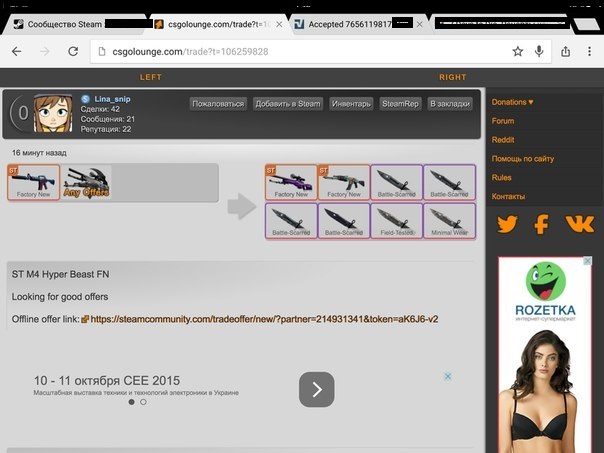Click the 'ST M4 Hyper Beast FN' text
Screen dimensions: 604x453
(x=60, y=274)
